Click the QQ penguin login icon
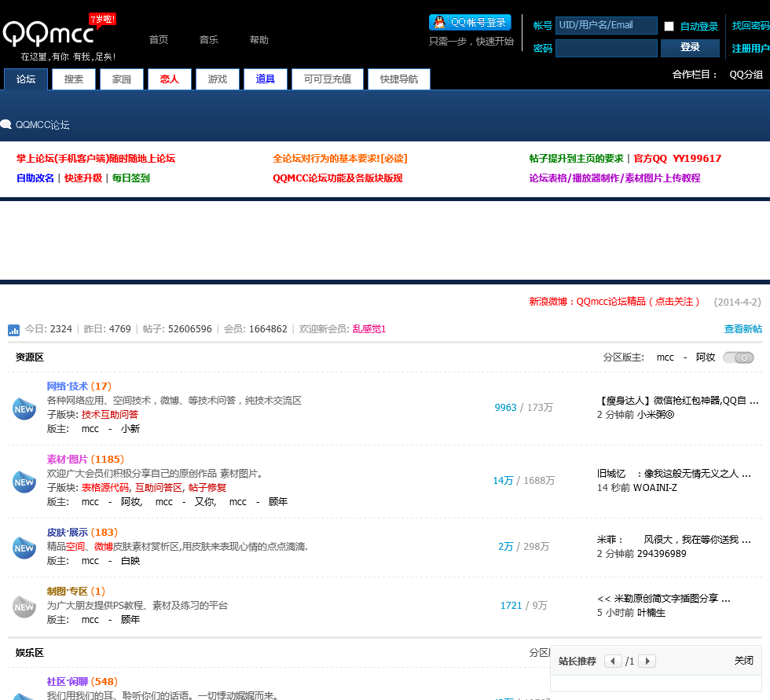The width and height of the screenshot is (770, 700). point(440,22)
